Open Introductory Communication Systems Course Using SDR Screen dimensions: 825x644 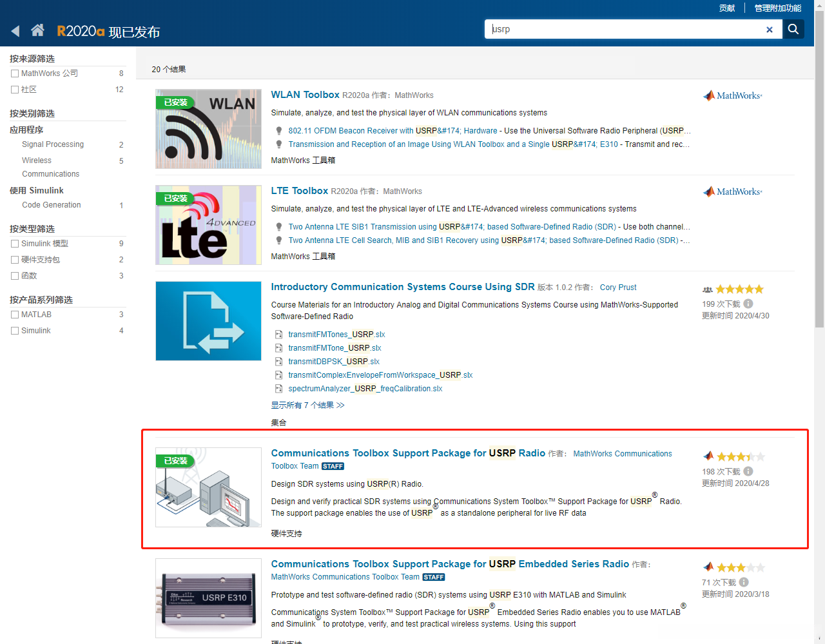[403, 287]
